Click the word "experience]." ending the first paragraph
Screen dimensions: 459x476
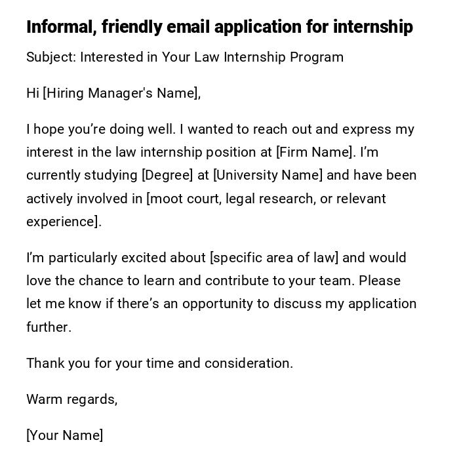[64, 222]
